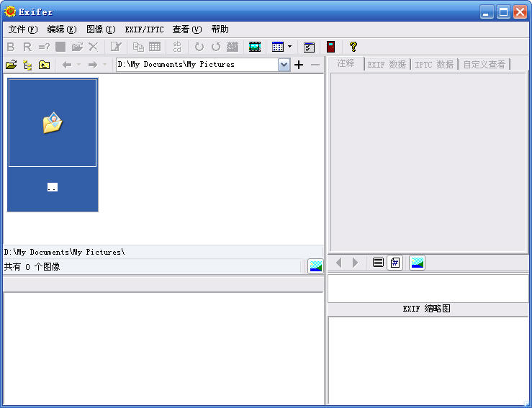Click the grayed stamp image icon
Viewport: 532px width, 408px height.
point(233,47)
